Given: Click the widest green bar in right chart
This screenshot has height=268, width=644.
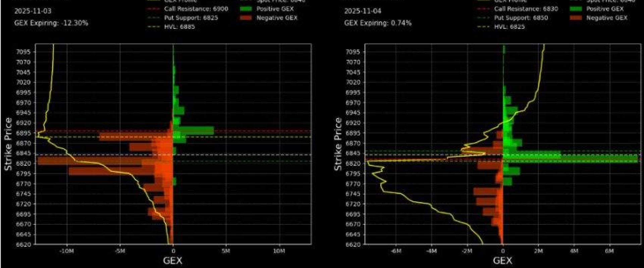Looking at the screenshot, I should tap(570, 159).
